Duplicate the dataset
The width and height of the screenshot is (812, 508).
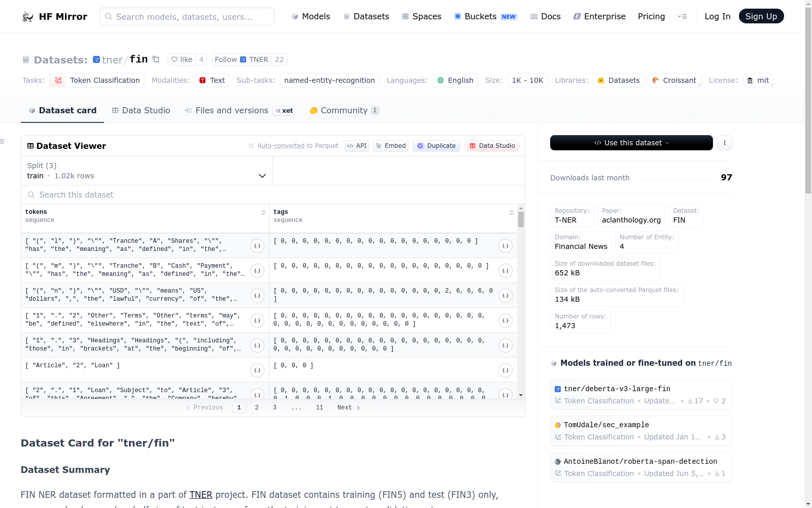pos(436,146)
